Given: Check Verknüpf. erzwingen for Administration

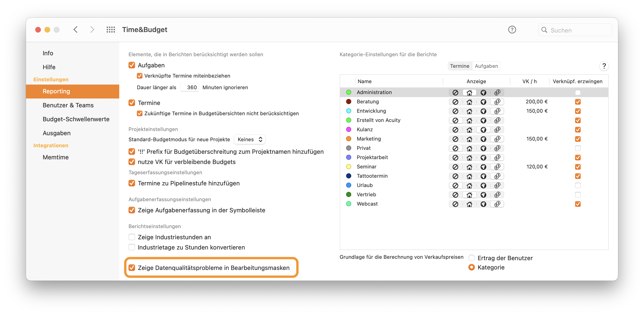Looking at the screenshot, I should click(x=577, y=92).
